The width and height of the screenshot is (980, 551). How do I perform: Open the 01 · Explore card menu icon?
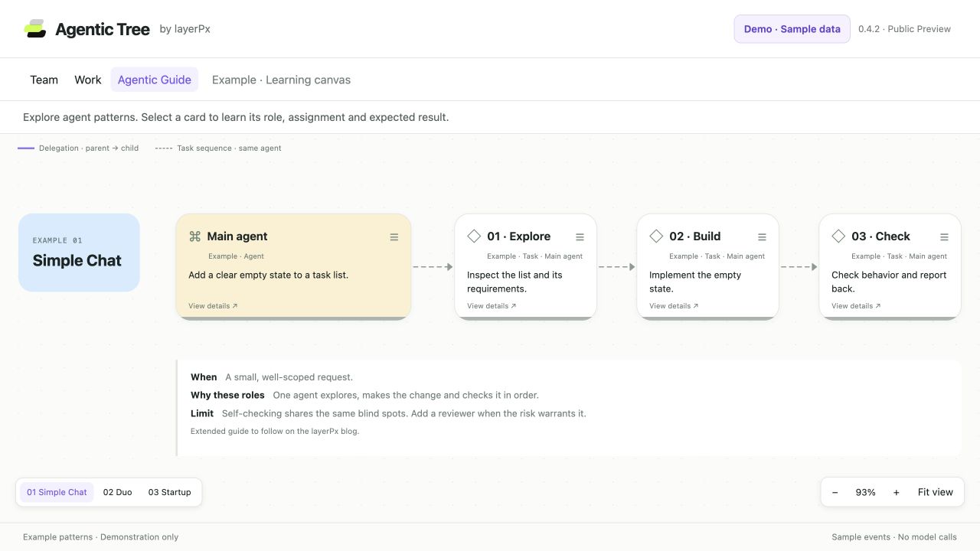(580, 237)
